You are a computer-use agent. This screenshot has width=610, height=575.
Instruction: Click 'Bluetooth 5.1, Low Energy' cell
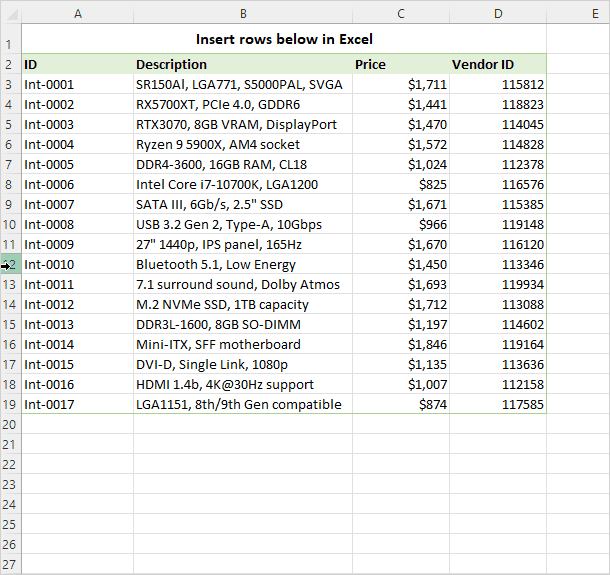point(243,265)
